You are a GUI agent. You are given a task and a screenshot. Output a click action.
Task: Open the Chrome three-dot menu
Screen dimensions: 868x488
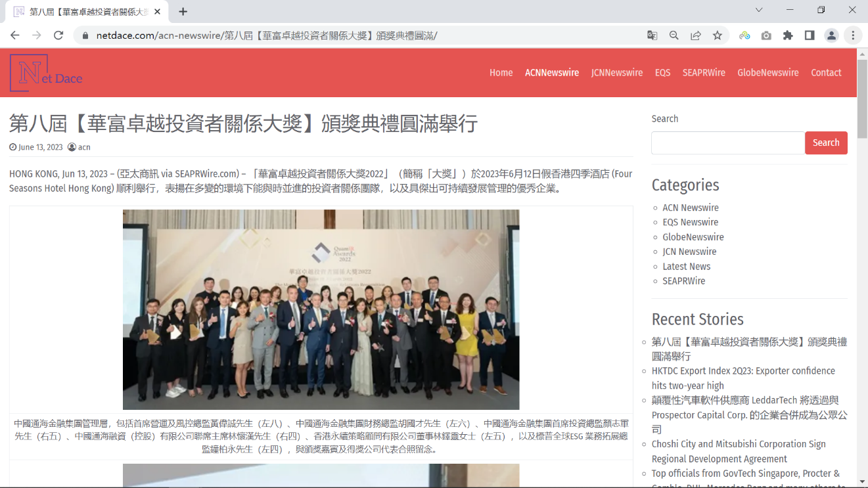(853, 35)
